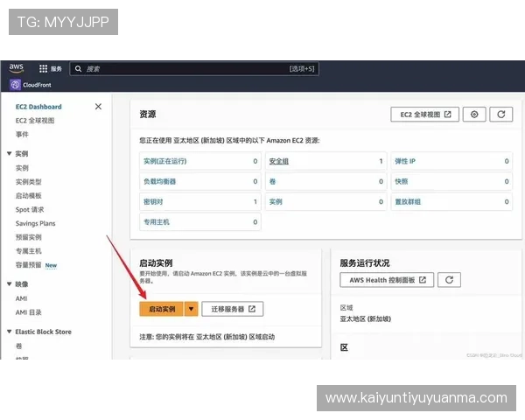
Task: Open AMI 目录 in the sidebar
Action: pyautogui.click(x=29, y=312)
